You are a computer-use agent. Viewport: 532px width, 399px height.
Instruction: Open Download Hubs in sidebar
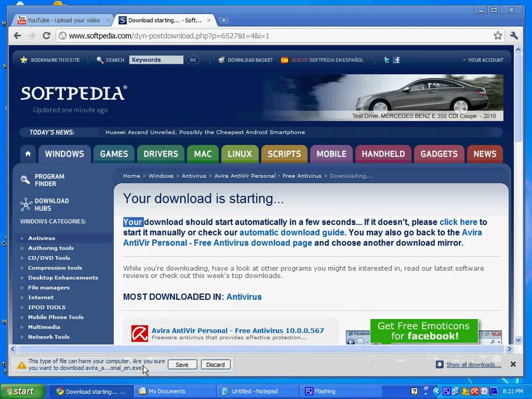pos(45,204)
